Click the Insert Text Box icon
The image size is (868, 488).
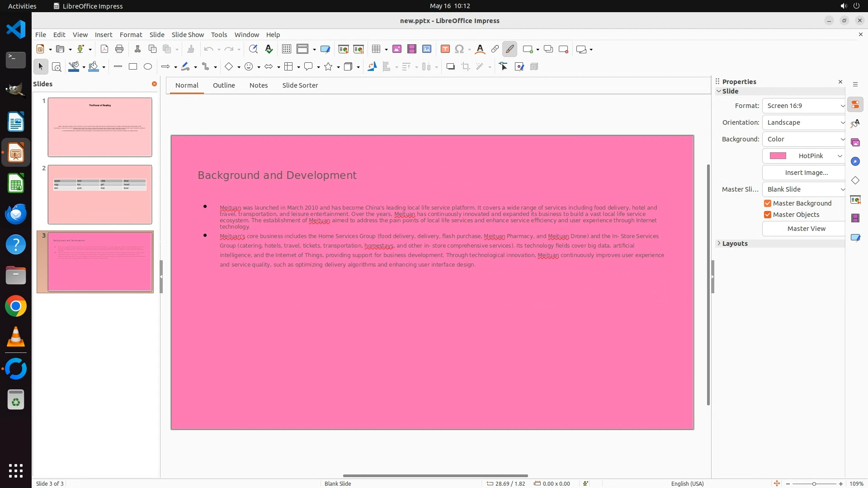(x=445, y=49)
